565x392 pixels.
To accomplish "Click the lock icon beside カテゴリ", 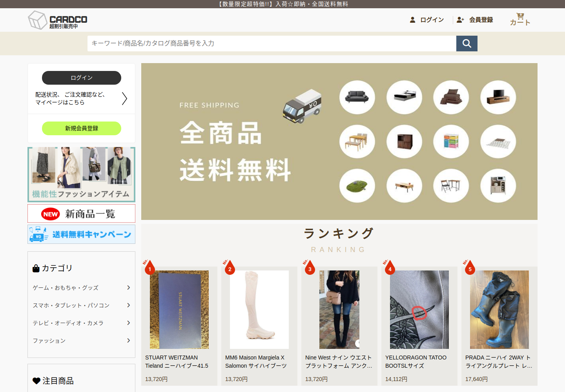I will coord(36,268).
